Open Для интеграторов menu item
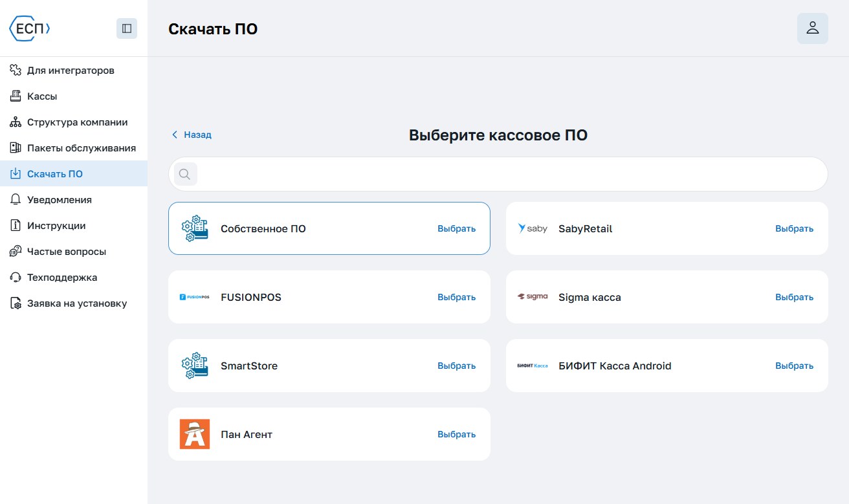 [74, 70]
